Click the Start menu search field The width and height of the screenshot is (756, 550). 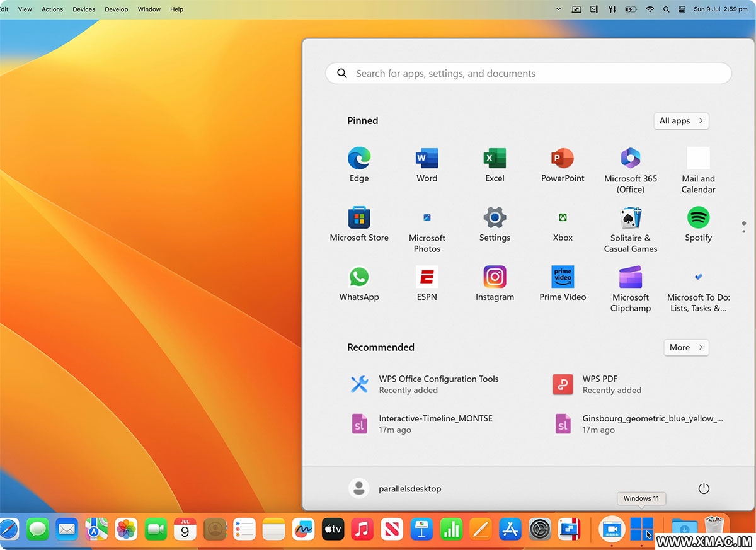[x=528, y=73]
